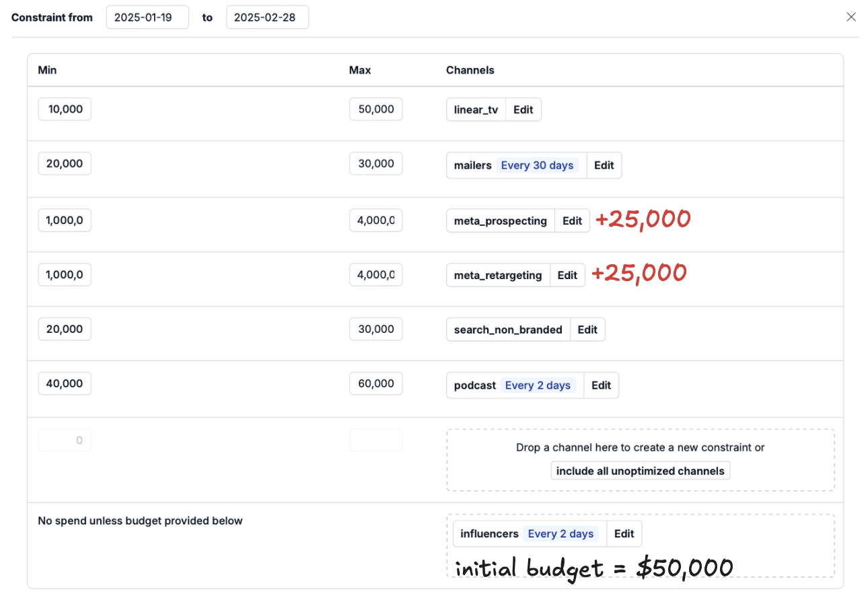The width and height of the screenshot is (868, 612).
Task: Click Edit on the podcast channel
Action: [600, 385]
